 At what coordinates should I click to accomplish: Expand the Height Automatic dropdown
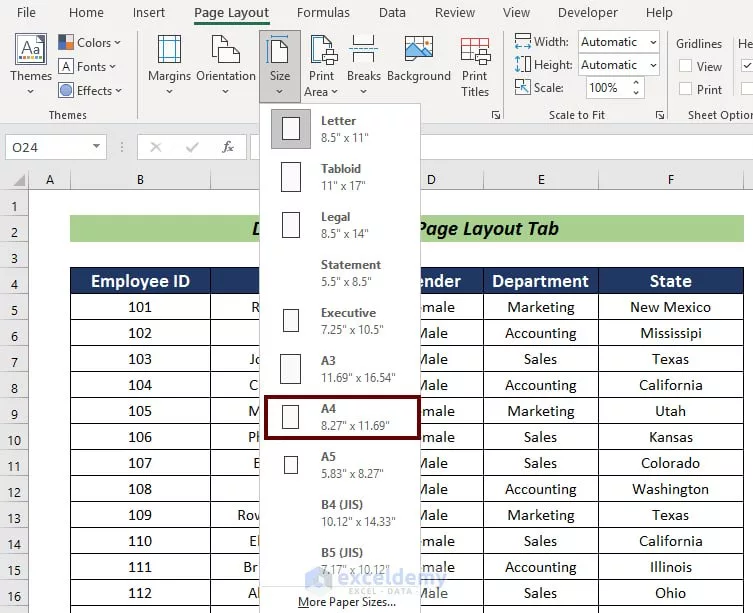coord(652,65)
